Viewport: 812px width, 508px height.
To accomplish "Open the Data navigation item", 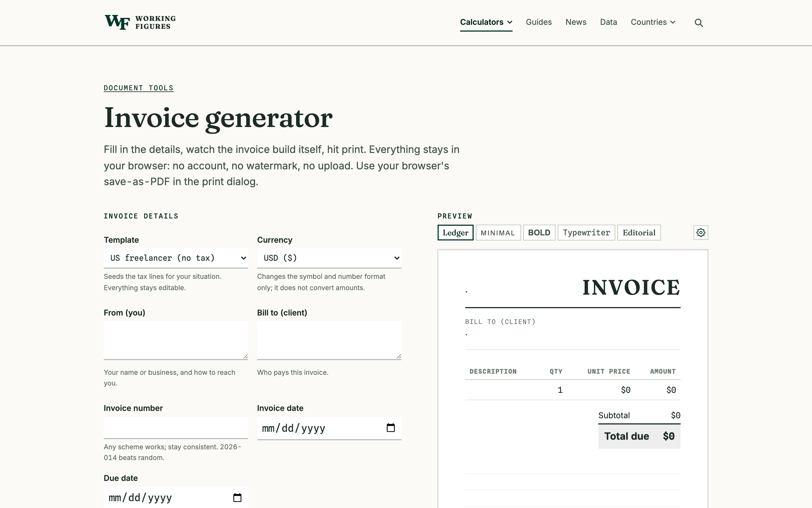I will coord(608,22).
